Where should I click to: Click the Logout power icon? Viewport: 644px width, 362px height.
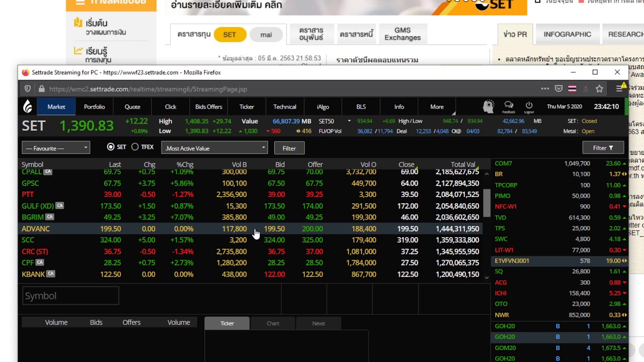529,106
